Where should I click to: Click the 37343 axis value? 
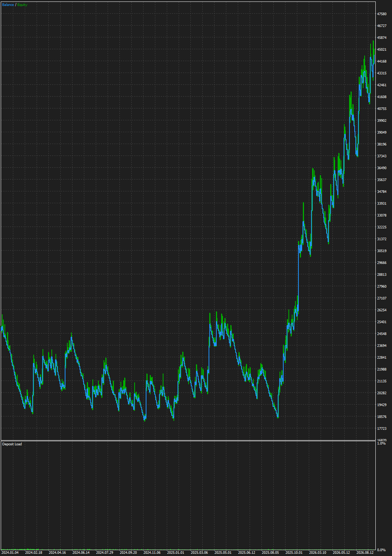coord(382,156)
